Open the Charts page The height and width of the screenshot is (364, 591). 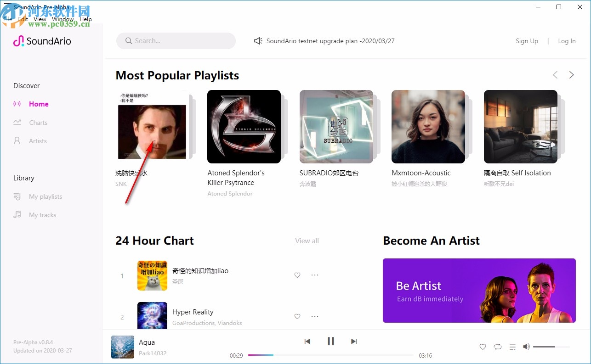38,123
